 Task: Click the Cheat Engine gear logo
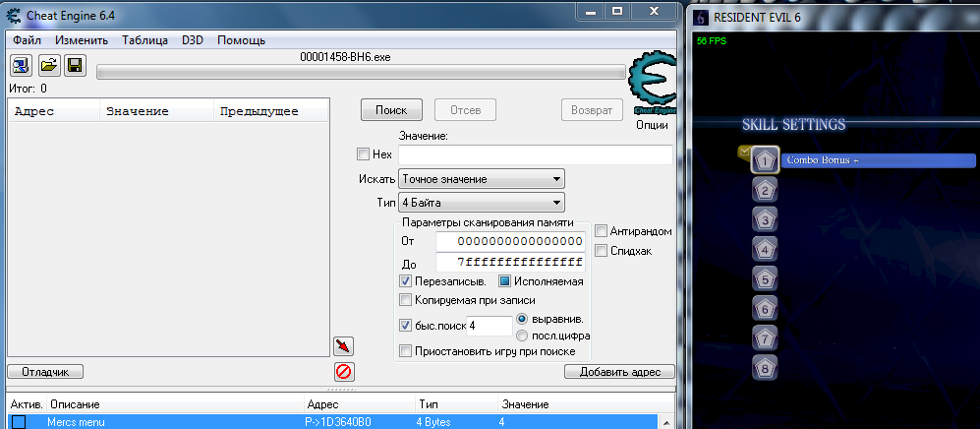point(652,85)
